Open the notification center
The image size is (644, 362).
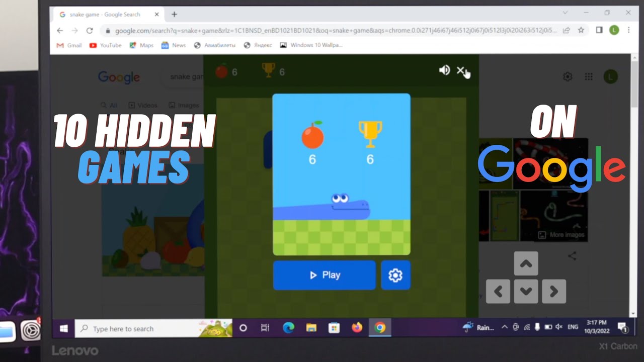tap(622, 327)
